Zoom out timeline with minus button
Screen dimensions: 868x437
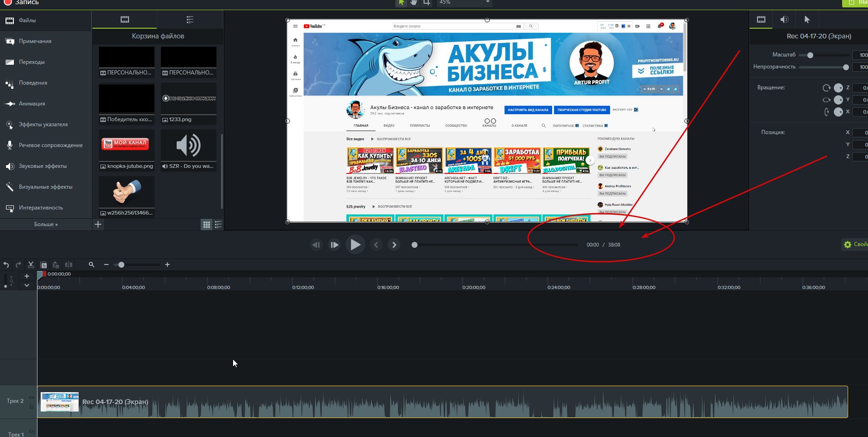106,265
